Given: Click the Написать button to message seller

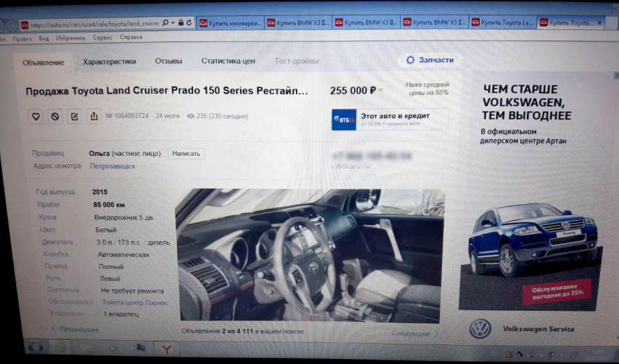Looking at the screenshot, I should tap(186, 154).
